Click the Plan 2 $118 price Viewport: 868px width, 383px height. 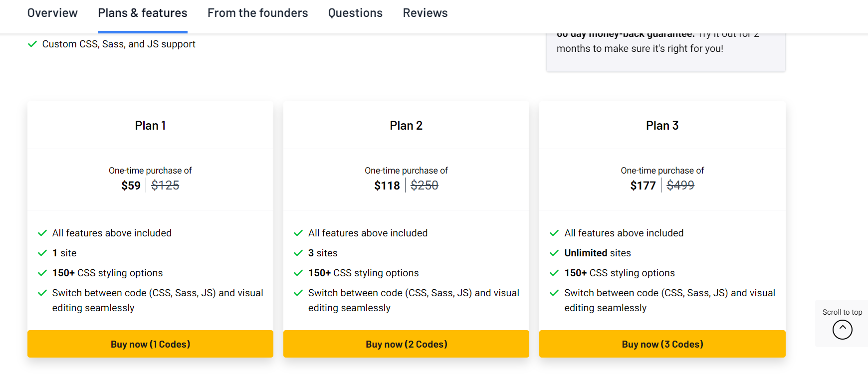(387, 186)
